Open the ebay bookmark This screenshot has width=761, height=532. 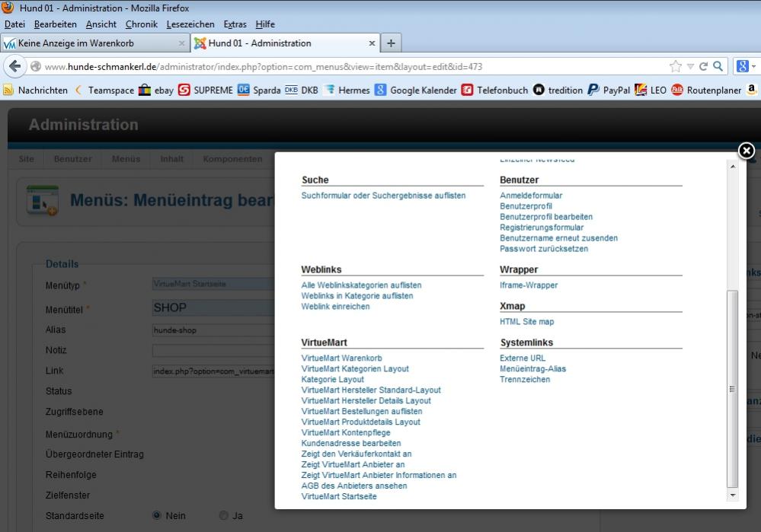[x=155, y=90]
